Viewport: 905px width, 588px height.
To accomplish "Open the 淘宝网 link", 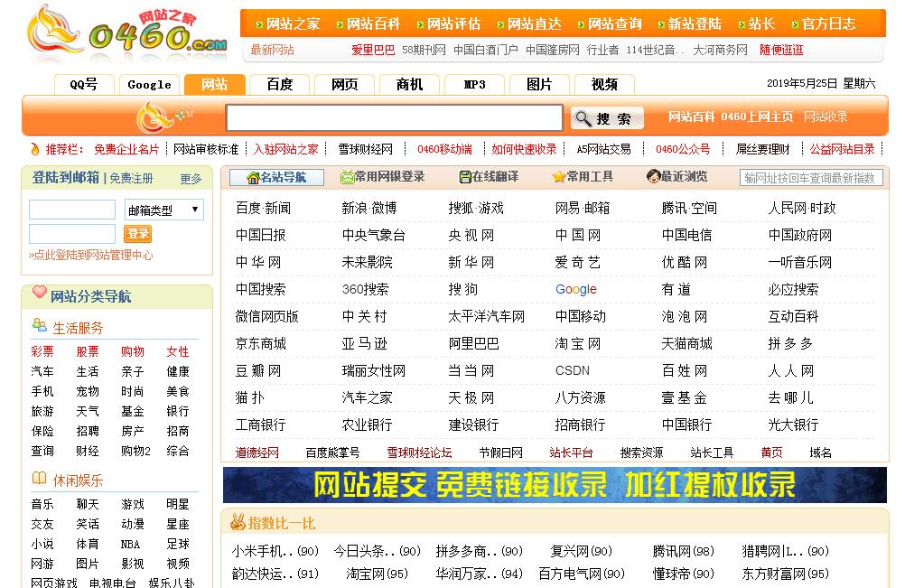I will [x=578, y=344].
